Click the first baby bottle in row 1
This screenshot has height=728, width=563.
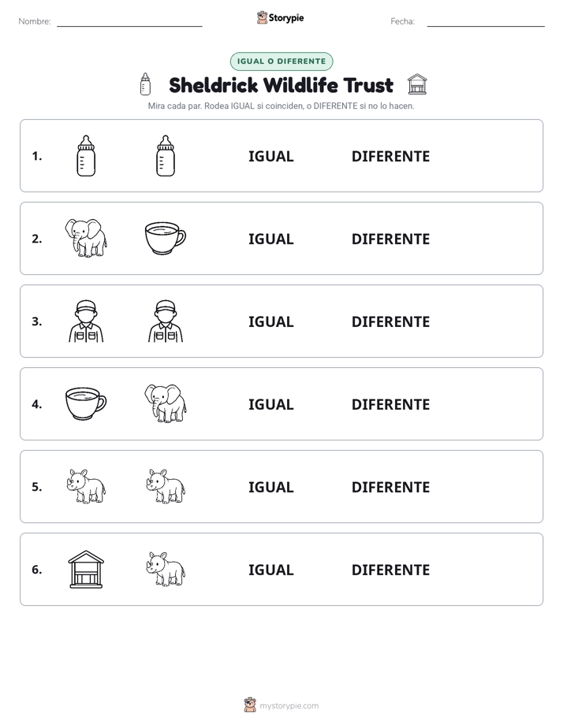[x=86, y=156]
